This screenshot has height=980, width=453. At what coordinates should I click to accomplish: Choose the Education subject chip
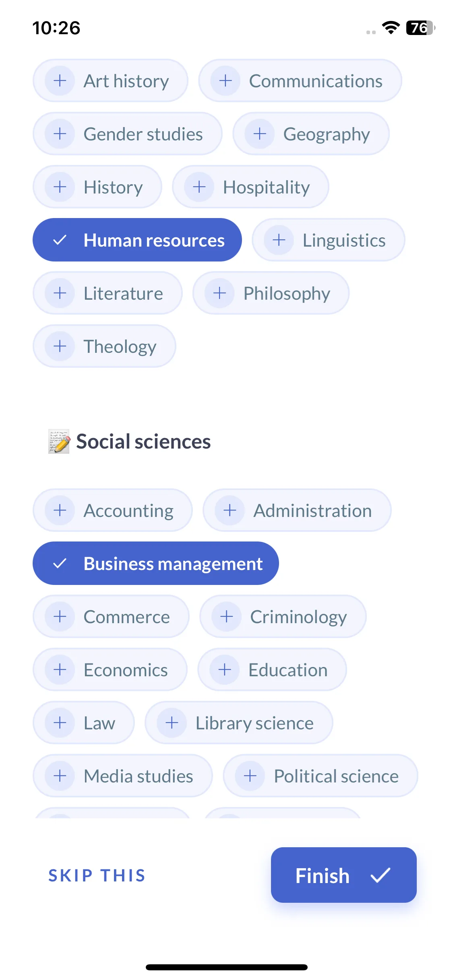[272, 670]
